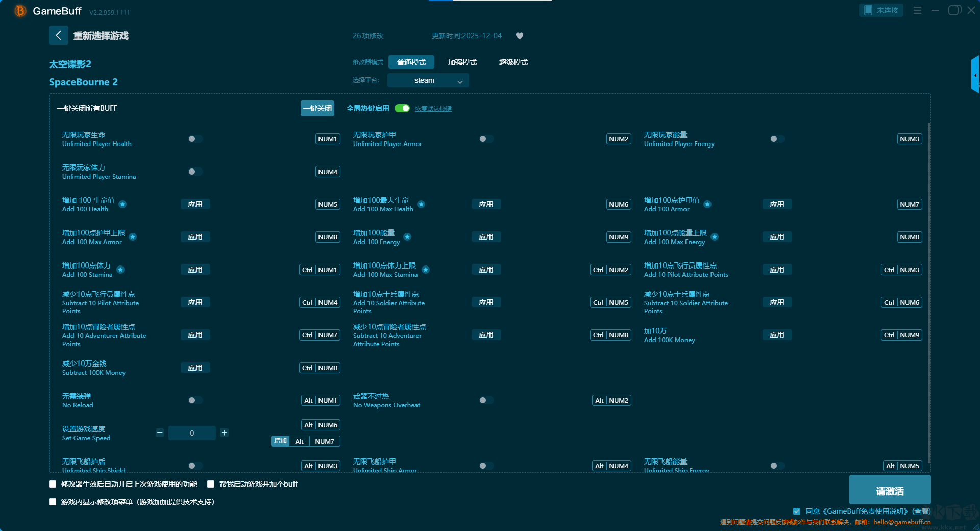Increase game speed with plus button
The height and width of the screenshot is (531, 980).
click(224, 433)
